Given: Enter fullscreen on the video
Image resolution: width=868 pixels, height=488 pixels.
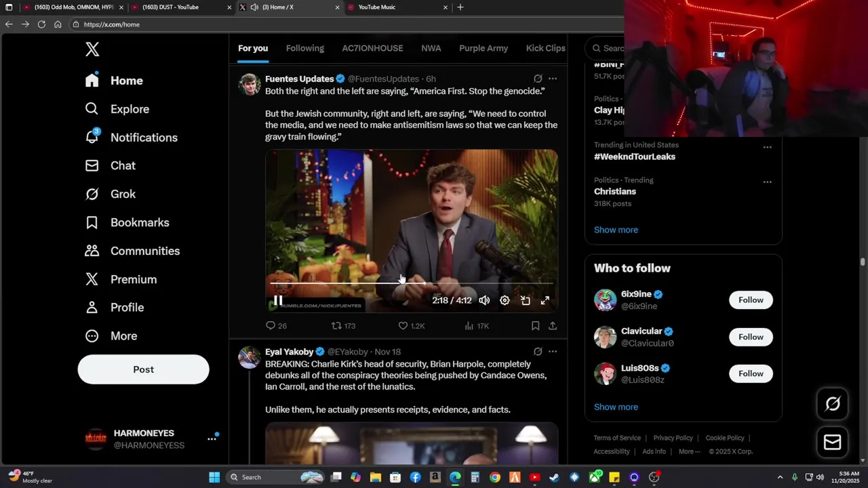Looking at the screenshot, I should click(x=545, y=300).
